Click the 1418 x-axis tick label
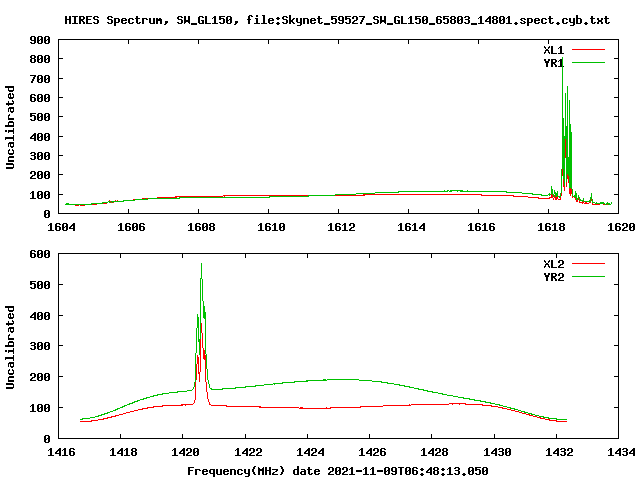640x480 pixels. pos(123,452)
